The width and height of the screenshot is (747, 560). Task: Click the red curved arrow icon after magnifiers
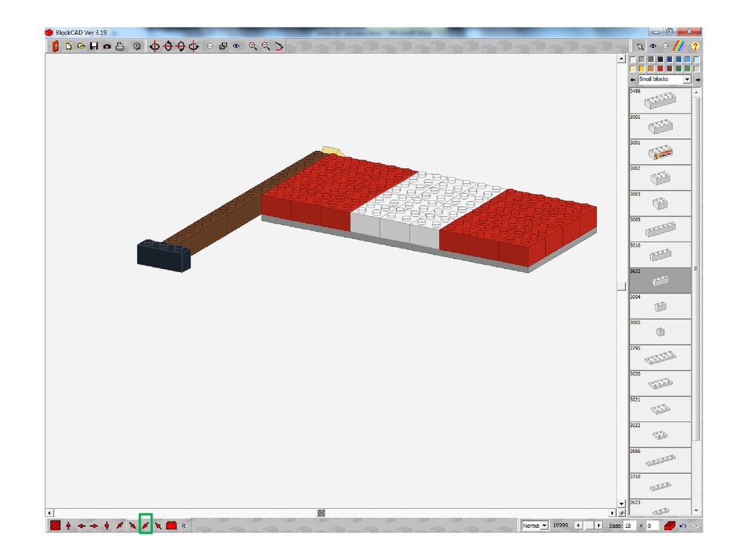(x=279, y=46)
